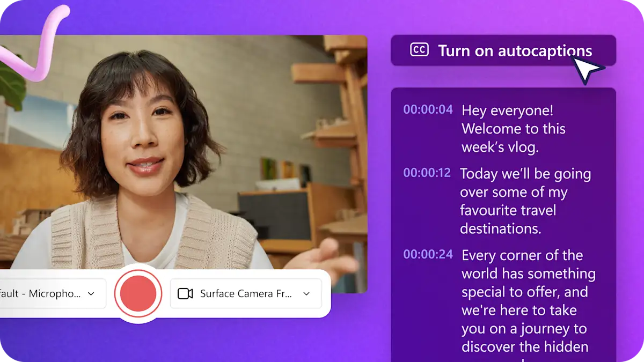
Task: Click the Turn on autocaptions button
Action: [x=503, y=51]
